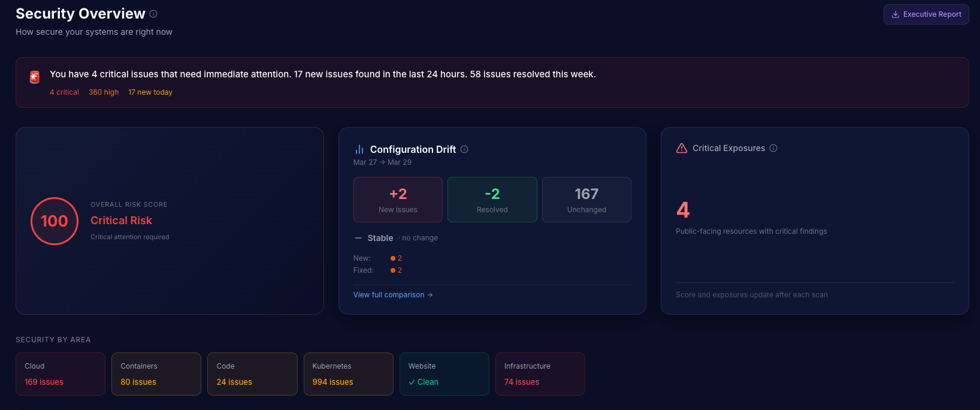The width and height of the screenshot is (980, 410).
Task: Click info icon beside Critical Exposures
Action: point(773,148)
